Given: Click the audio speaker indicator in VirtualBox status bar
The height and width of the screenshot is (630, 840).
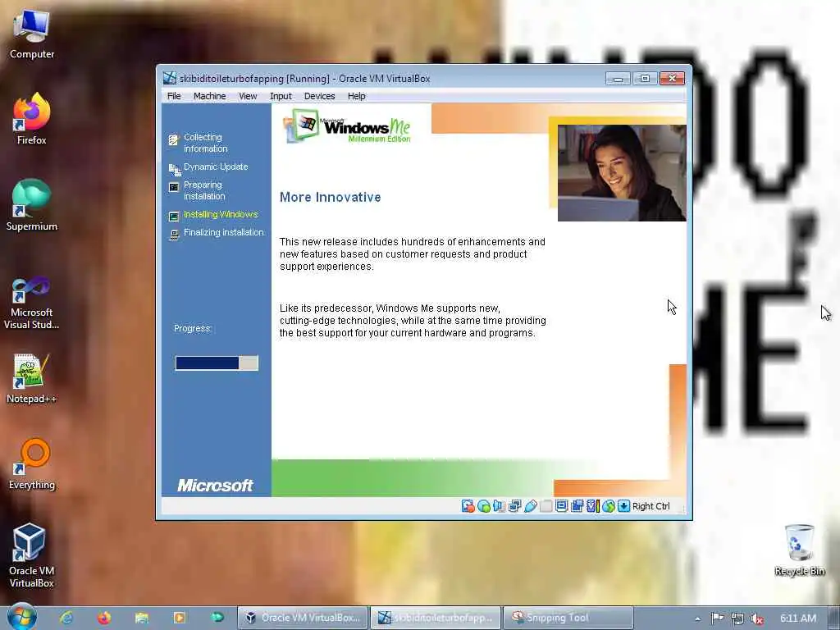Looking at the screenshot, I should tap(500, 506).
